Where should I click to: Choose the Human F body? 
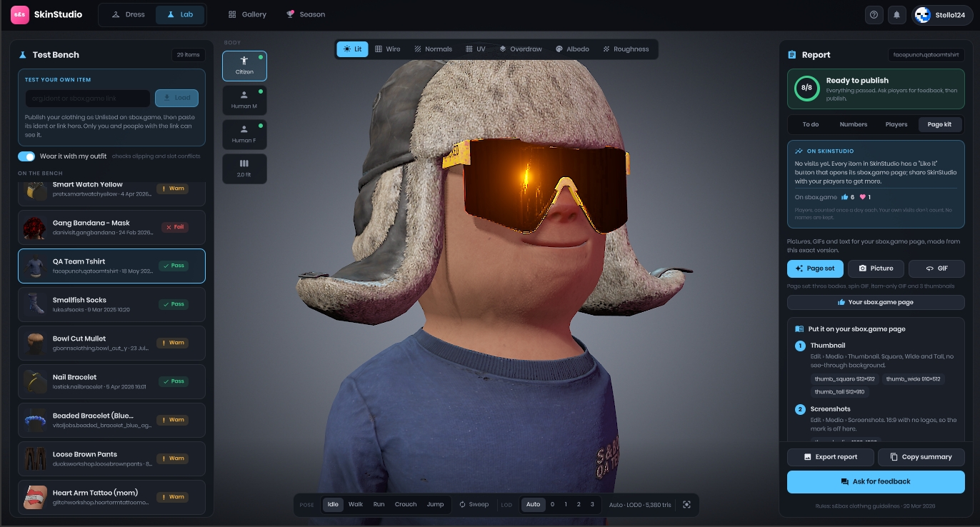click(244, 134)
